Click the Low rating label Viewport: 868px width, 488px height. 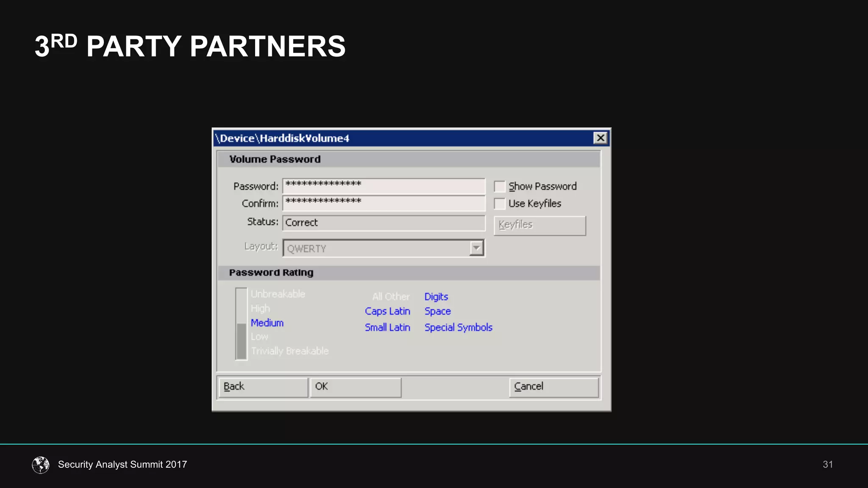[x=259, y=337]
